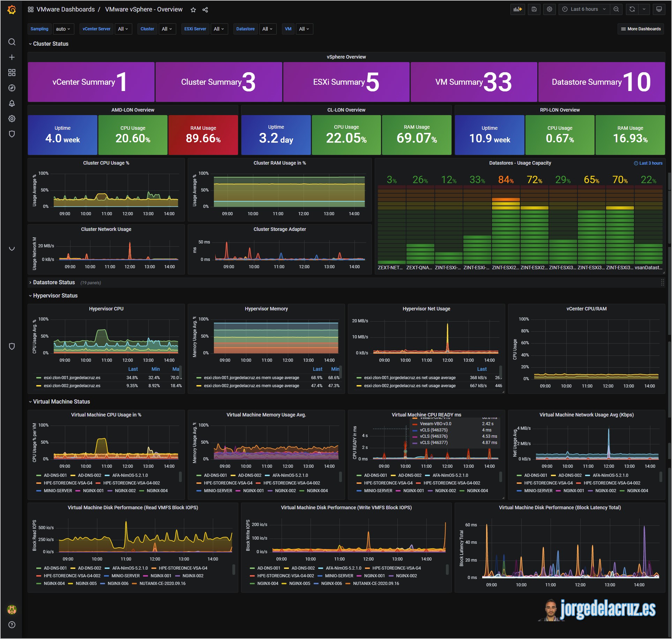Expand the Cluster Status section header
672x639 pixels.
(50, 43)
